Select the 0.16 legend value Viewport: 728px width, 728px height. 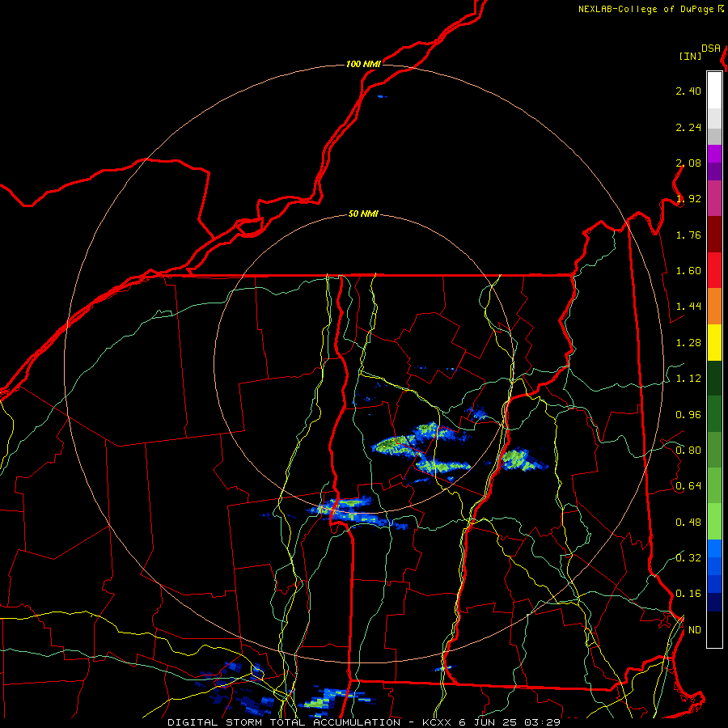point(688,594)
